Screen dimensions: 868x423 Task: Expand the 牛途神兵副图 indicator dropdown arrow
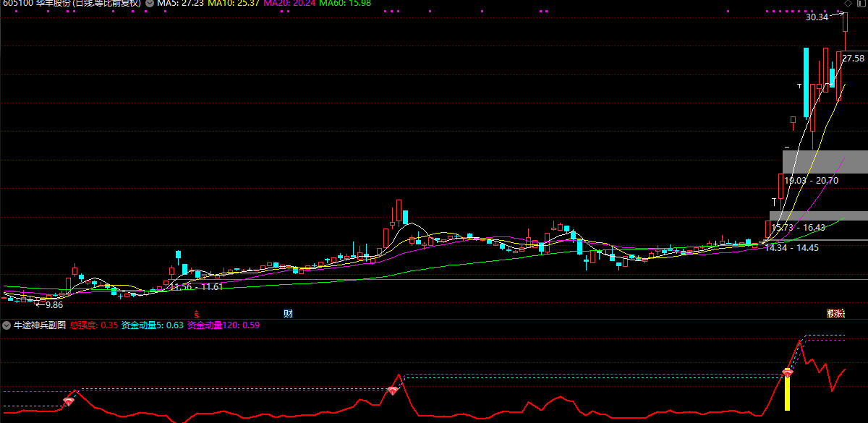coord(7,325)
